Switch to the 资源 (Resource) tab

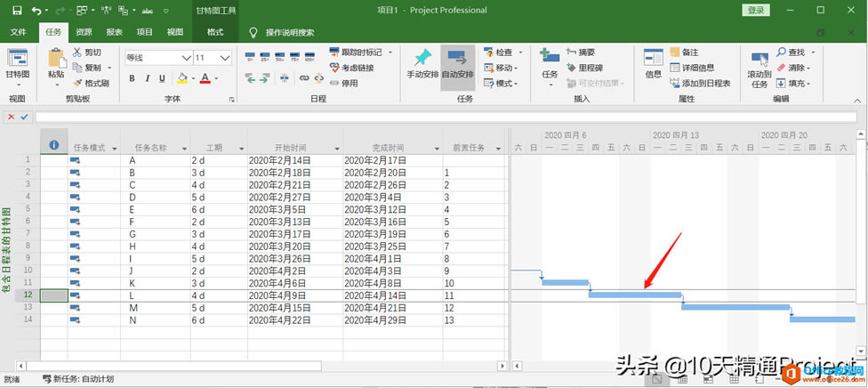[x=84, y=32]
